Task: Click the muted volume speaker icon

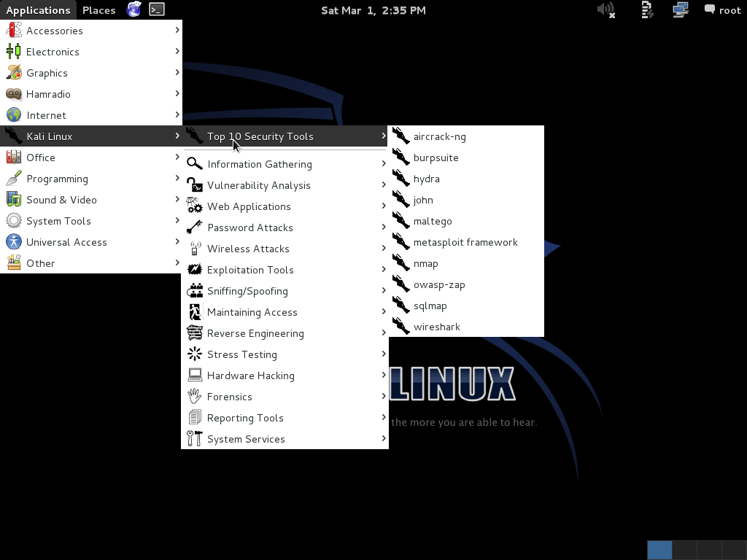Action: point(606,10)
